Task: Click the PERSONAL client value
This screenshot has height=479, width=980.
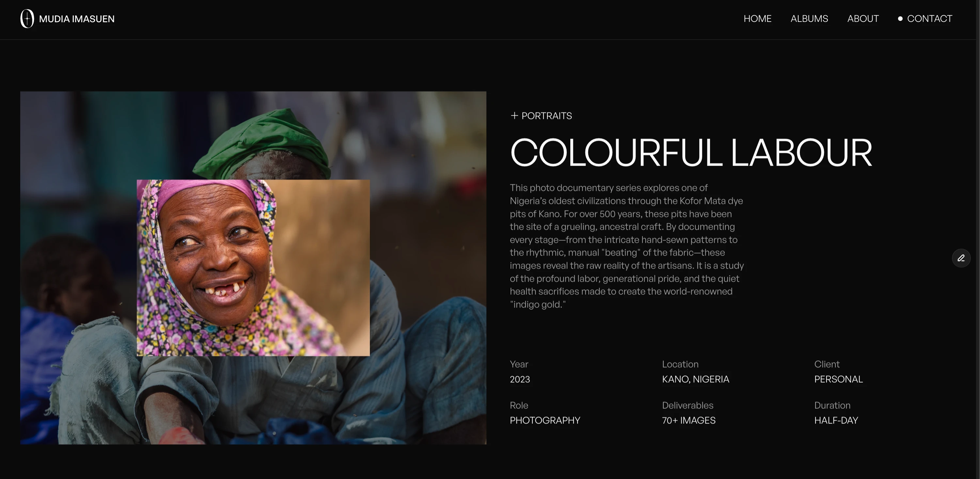Action: pyautogui.click(x=838, y=379)
